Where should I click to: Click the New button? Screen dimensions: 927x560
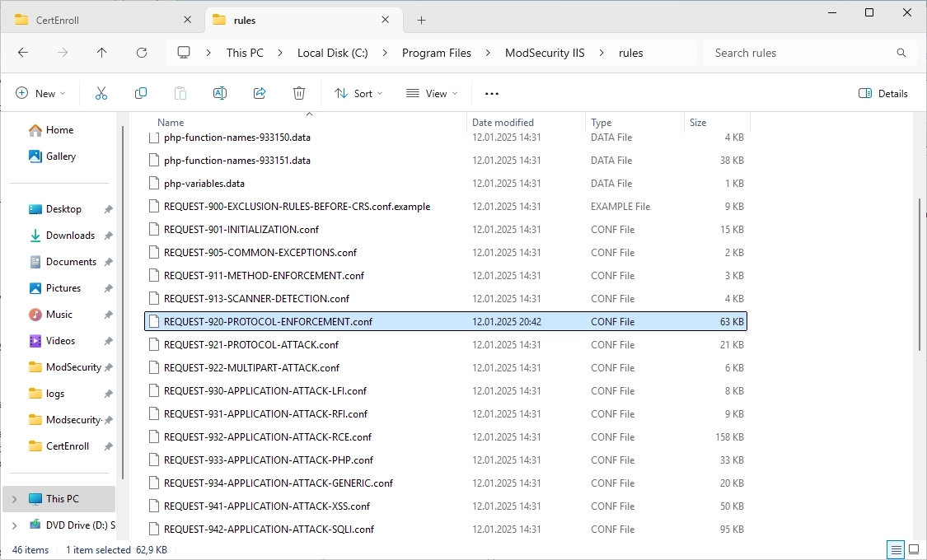click(40, 94)
